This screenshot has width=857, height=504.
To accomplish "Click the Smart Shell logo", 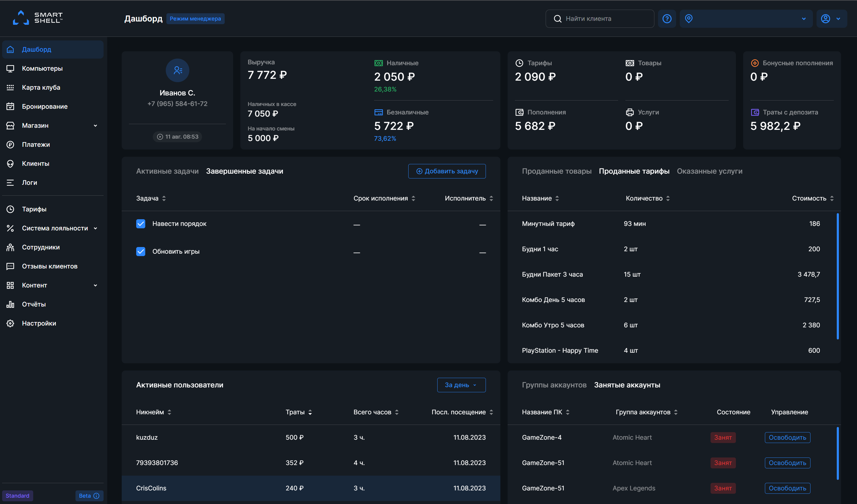I will click(37, 18).
